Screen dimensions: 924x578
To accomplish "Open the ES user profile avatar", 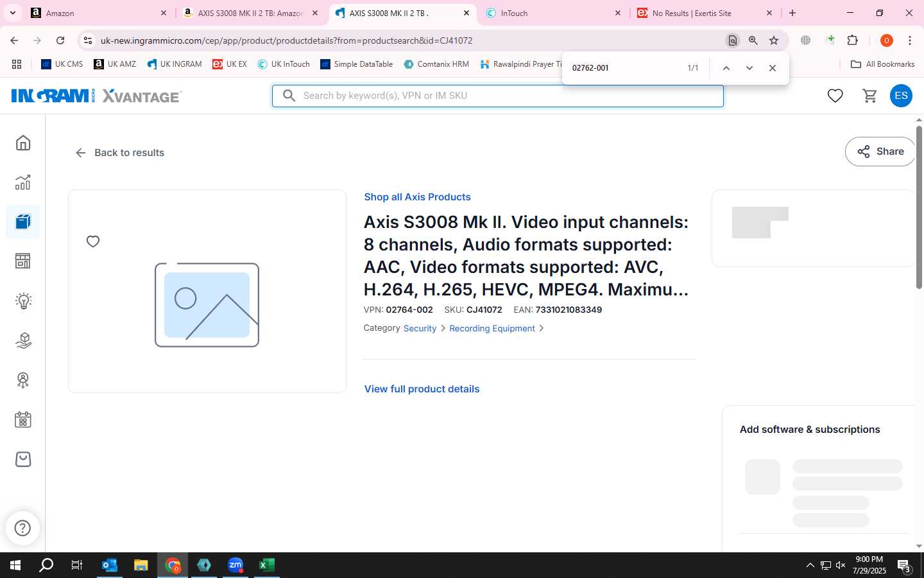I will coord(901,96).
